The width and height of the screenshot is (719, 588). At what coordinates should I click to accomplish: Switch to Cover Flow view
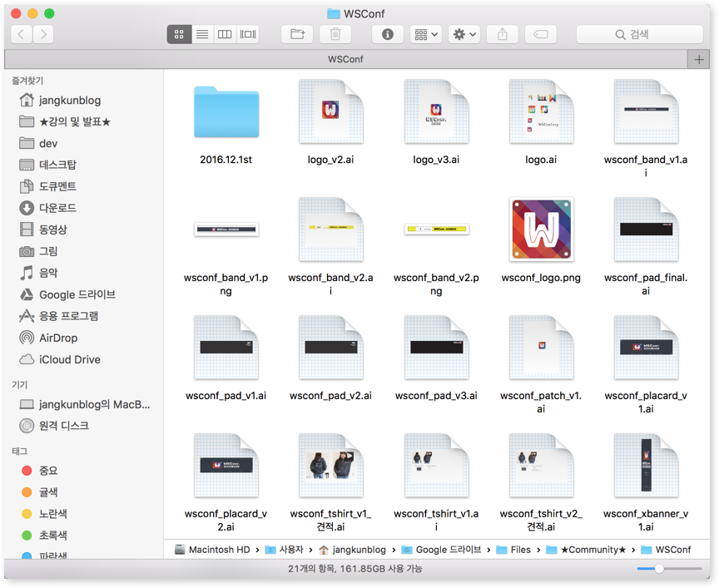tap(248, 34)
